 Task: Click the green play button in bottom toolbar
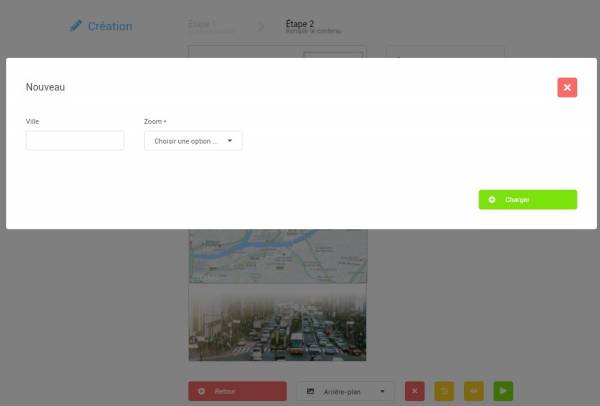[x=503, y=391]
